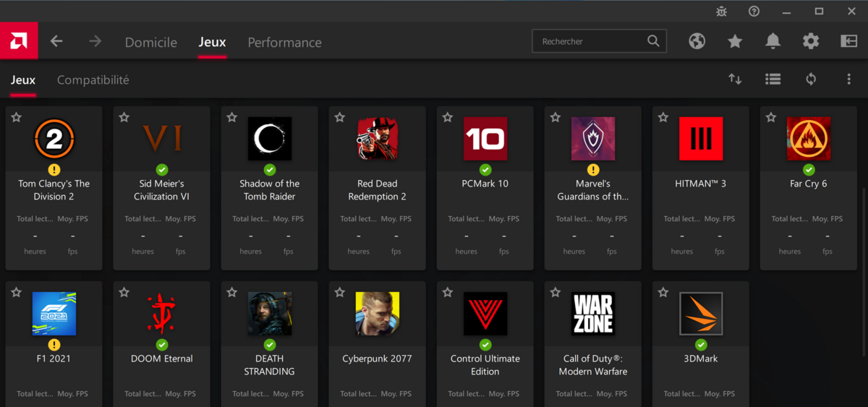Favorite Cyberpunk 2077 star
Image resolution: width=868 pixels, height=407 pixels.
tap(340, 293)
